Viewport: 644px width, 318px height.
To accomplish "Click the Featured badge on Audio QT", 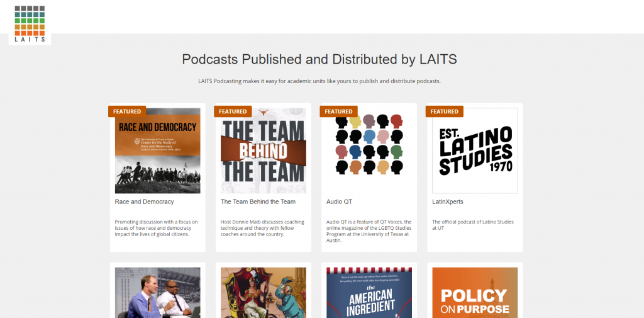I will point(338,111).
